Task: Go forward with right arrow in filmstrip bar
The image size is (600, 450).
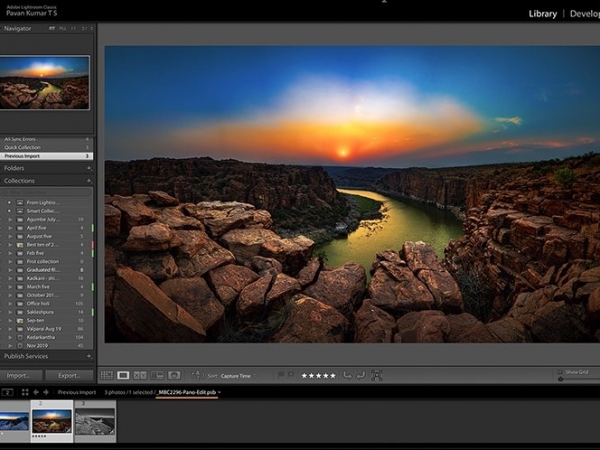Action: click(46, 392)
